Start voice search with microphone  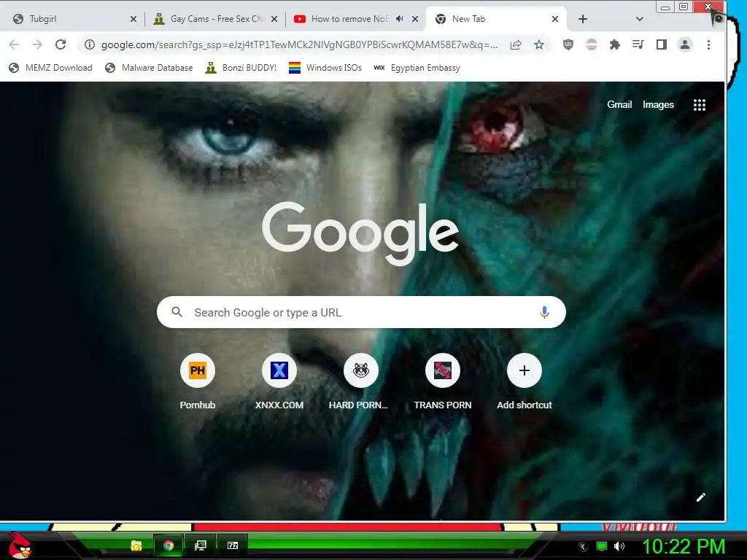pyautogui.click(x=544, y=312)
